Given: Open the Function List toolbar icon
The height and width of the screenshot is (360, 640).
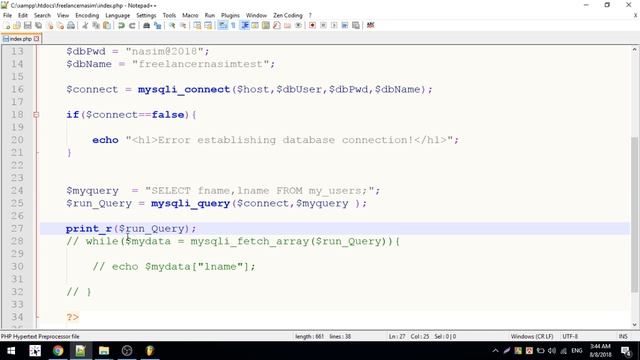Looking at the screenshot, I should pos(277,25).
